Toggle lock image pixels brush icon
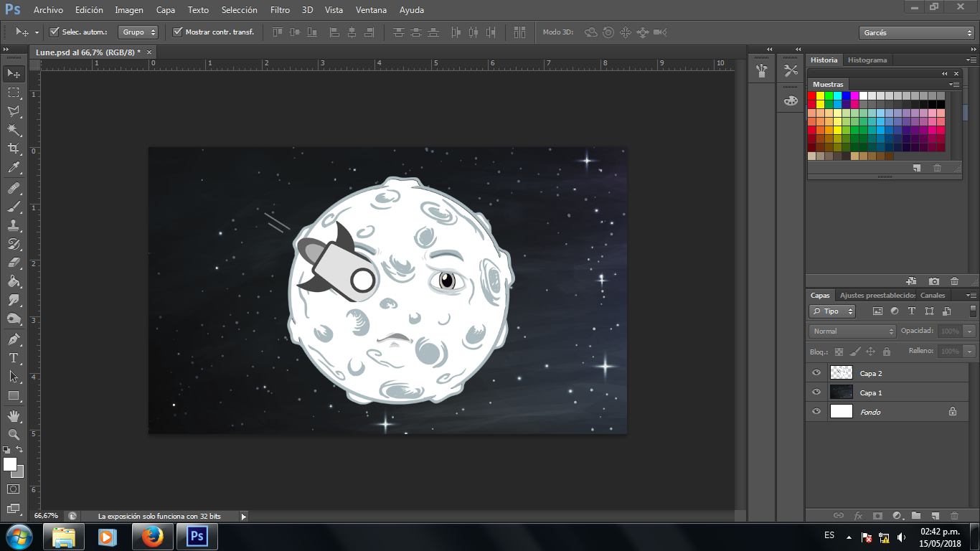The height and width of the screenshot is (551, 980). pyautogui.click(x=854, y=352)
